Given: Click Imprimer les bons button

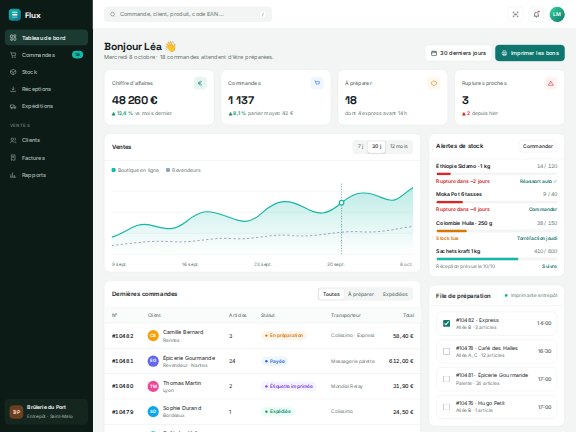Looking at the screenshot, I should pos(530,53).
